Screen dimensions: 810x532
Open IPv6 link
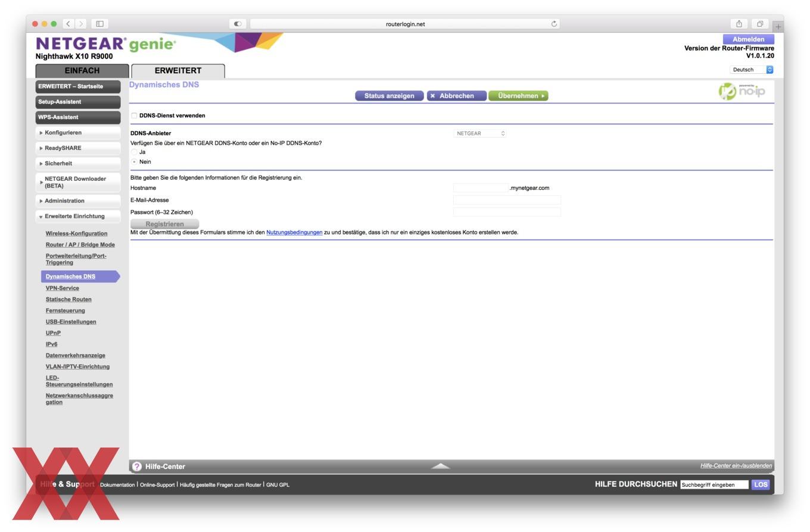coord(51,345)
